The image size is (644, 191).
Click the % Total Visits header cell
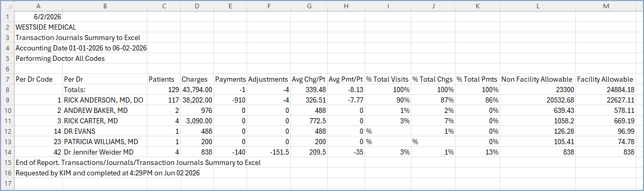click(387, 79)
